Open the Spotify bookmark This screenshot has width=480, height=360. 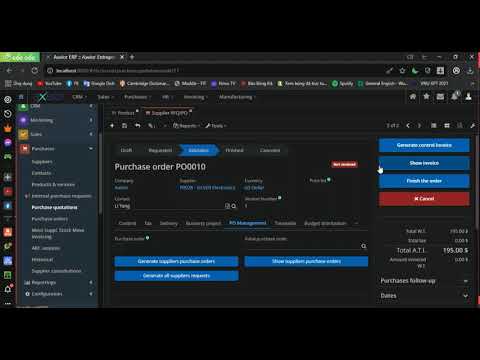pos(342,84)
